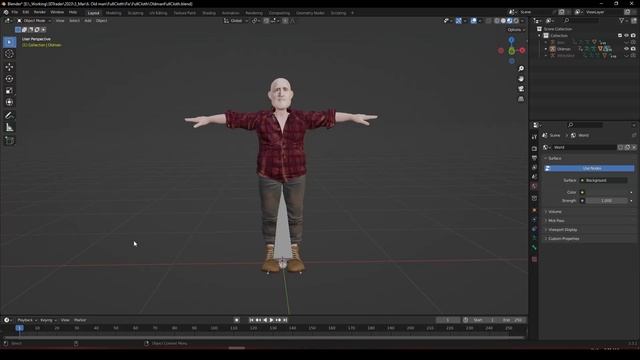
Task: Click the Blender logo menu icon
Action: pos(6,12)
